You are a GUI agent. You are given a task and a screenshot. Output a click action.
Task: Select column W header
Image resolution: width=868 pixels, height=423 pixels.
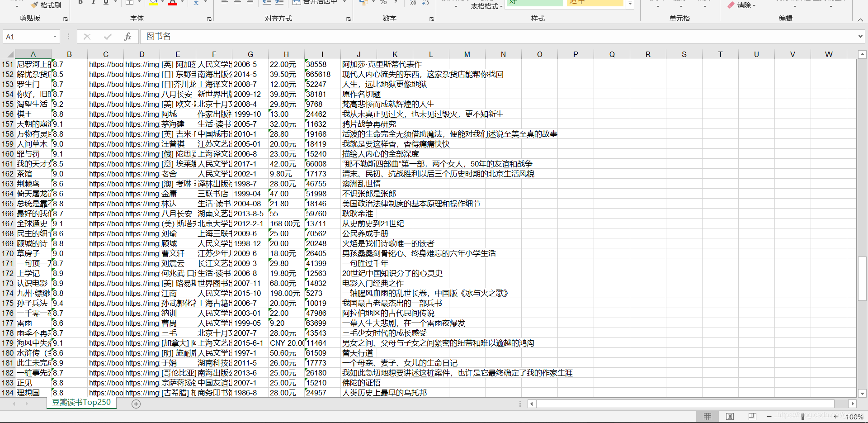[829, 54]
